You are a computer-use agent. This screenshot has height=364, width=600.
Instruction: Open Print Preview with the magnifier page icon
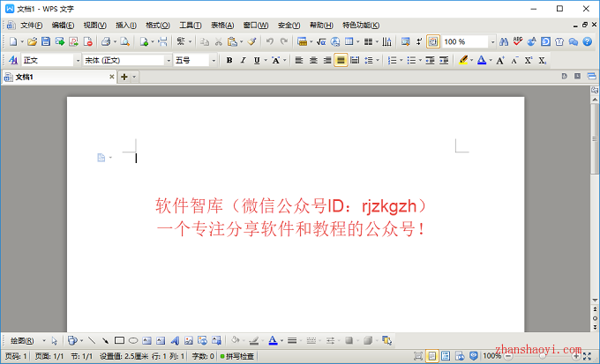pyautogui.click(x=124, y=41)
